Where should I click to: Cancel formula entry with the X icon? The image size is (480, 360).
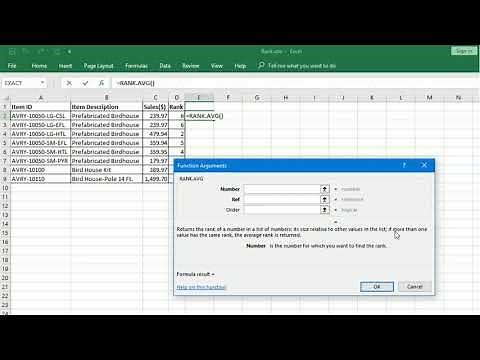pyautogui.click(x=69, y=83)
